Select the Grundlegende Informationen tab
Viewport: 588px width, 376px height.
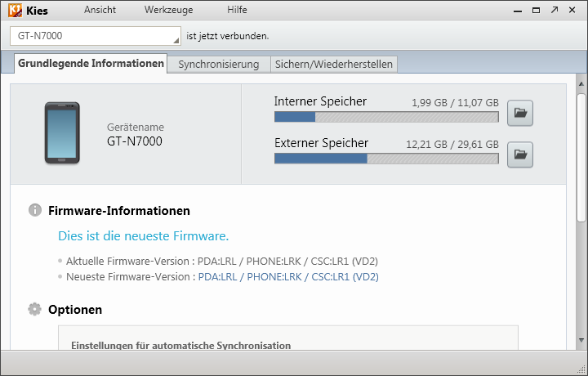point(91,64)
